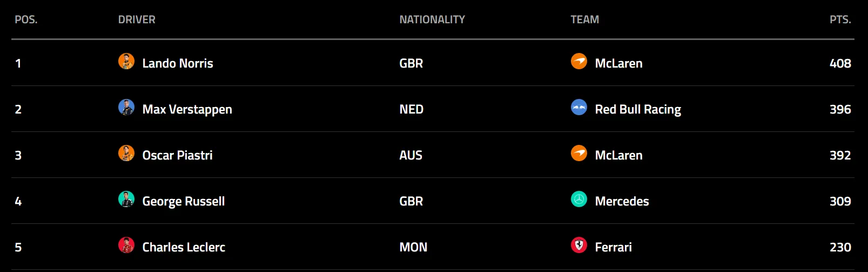Click McLaren logo in Piastri row
Screen dimensions: 868x272
(x=579, y=154)
